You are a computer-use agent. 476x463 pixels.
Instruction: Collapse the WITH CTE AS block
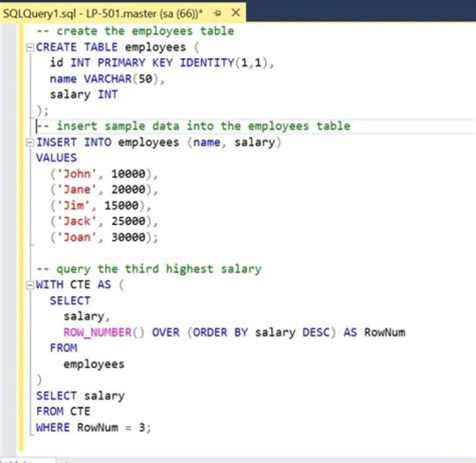click(x=30, y=285)
